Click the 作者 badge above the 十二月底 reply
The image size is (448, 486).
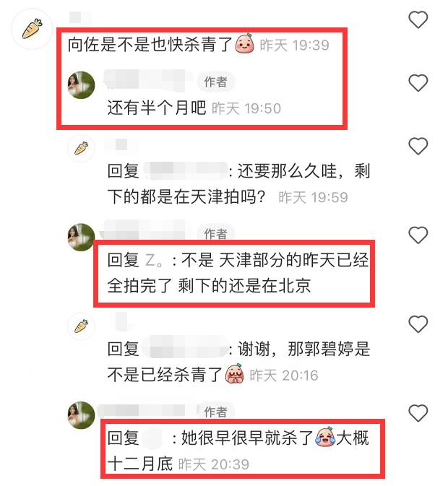[216, 412]
